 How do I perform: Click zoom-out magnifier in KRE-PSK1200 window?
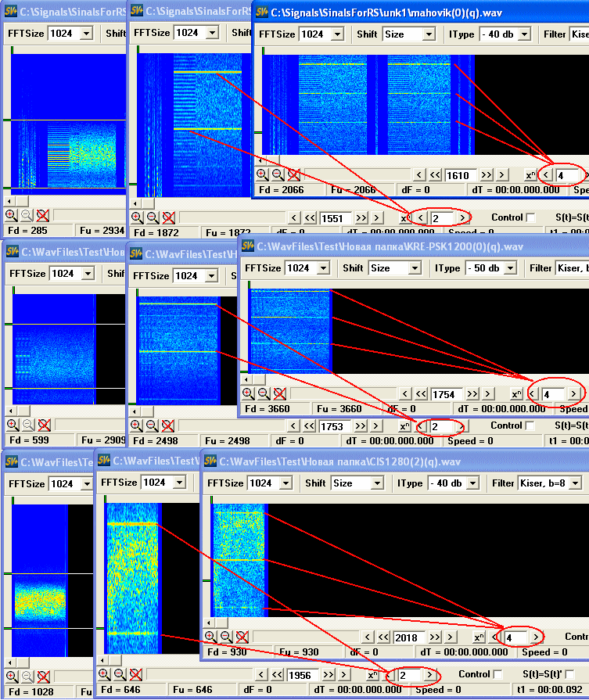click(x=264, y=393)
